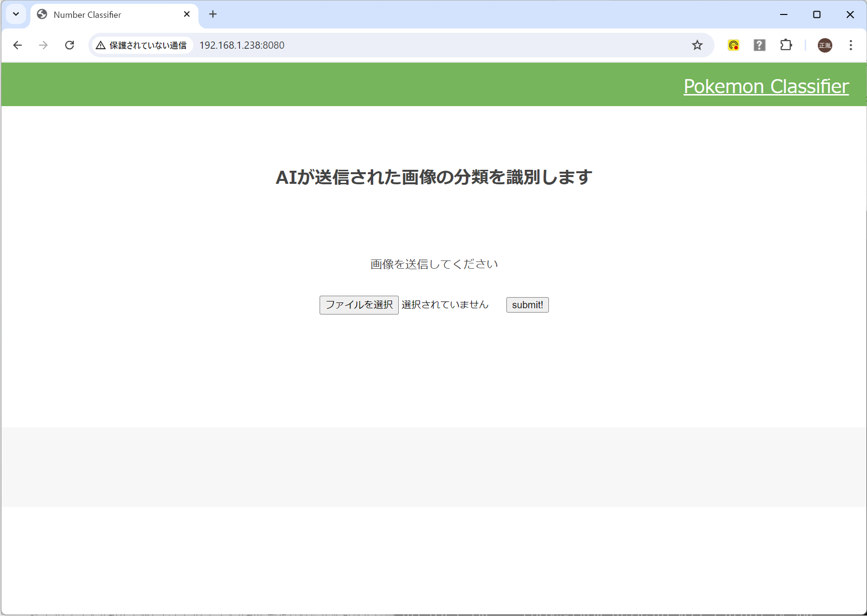867x616 pixels.
Task: Navigate forward in browser history
Action: pyautogui.click(x=43, y=45)
